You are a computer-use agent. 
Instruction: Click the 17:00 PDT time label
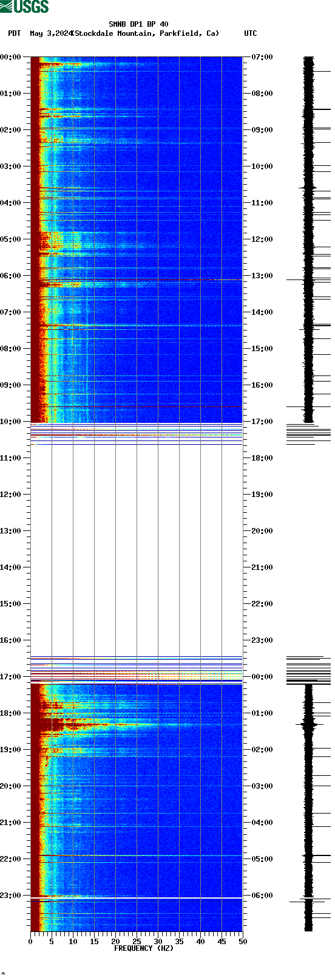10,677
